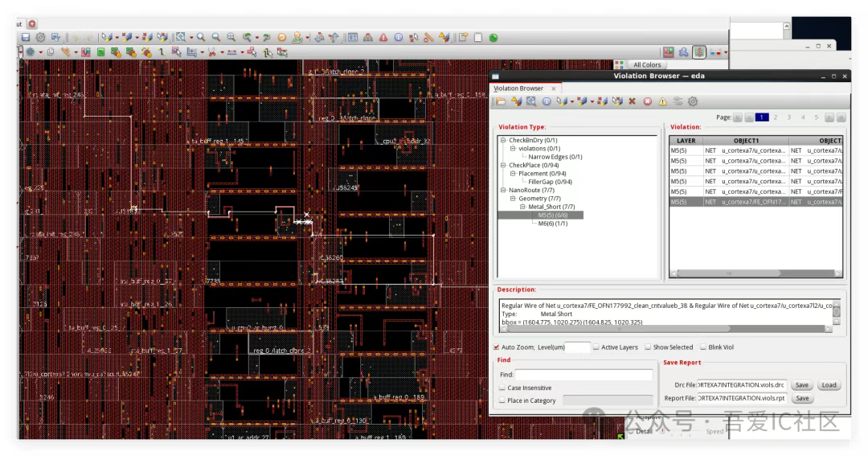The width and height of the screenshot is (868, 456).
Task: Open preferences gear icon in main toolbar
Action: pyautogui.click(x=40, y=37)
